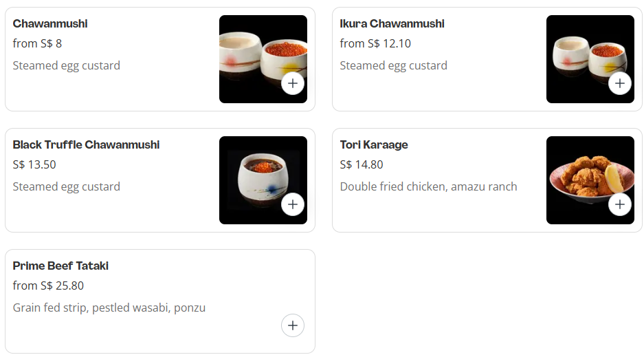
Task: Open the Chawanmushi item title
Action: click(50, 24)
